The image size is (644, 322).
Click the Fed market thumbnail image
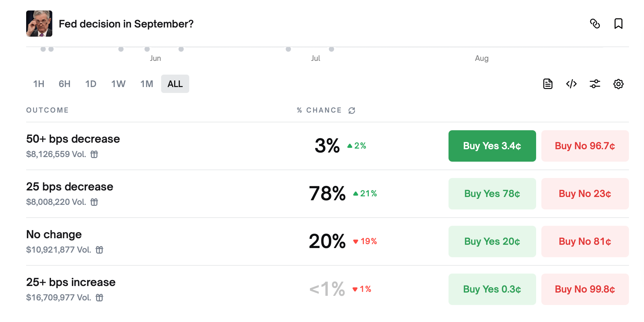coord(39,24)
